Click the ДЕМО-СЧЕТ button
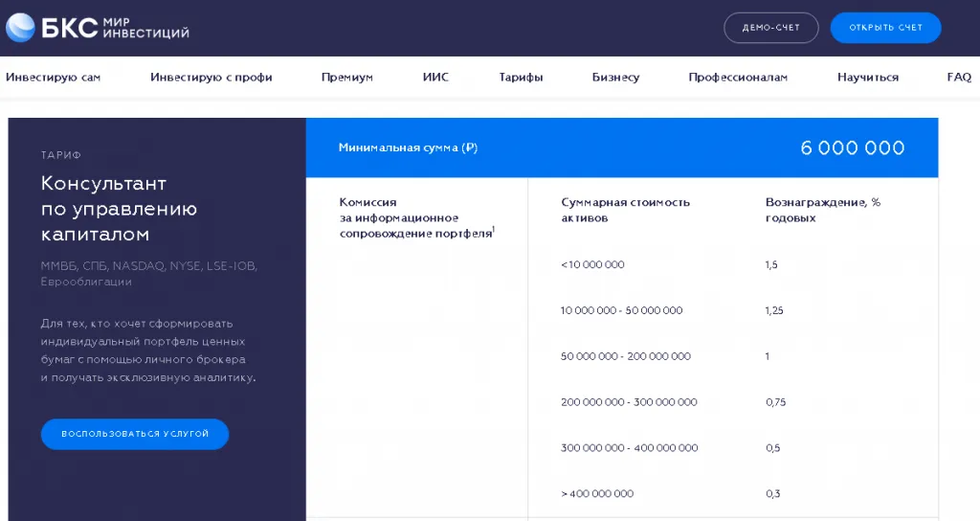980x521 pixels. coord(770,28)
